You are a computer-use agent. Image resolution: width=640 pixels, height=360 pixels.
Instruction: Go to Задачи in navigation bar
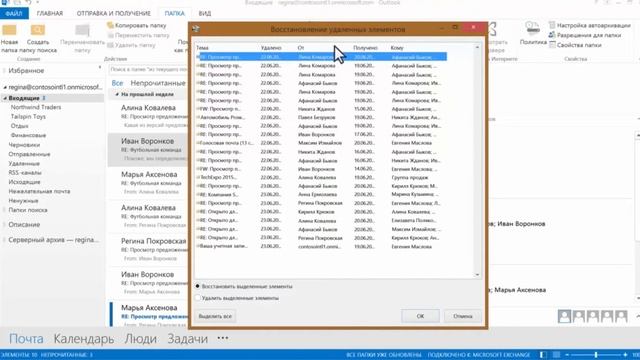click(187, 339)
